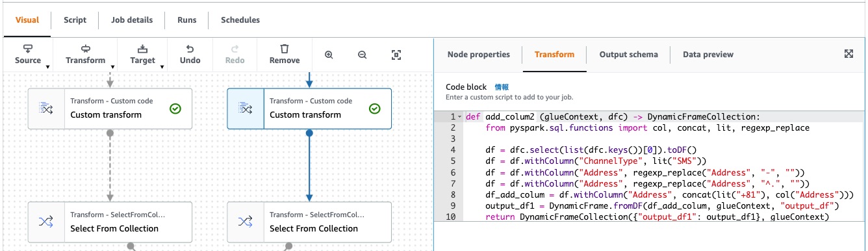Viewport: 868px width, 251px height.
Task: Collapse the code fold arrow on line 1
Action: pos(460,117)
